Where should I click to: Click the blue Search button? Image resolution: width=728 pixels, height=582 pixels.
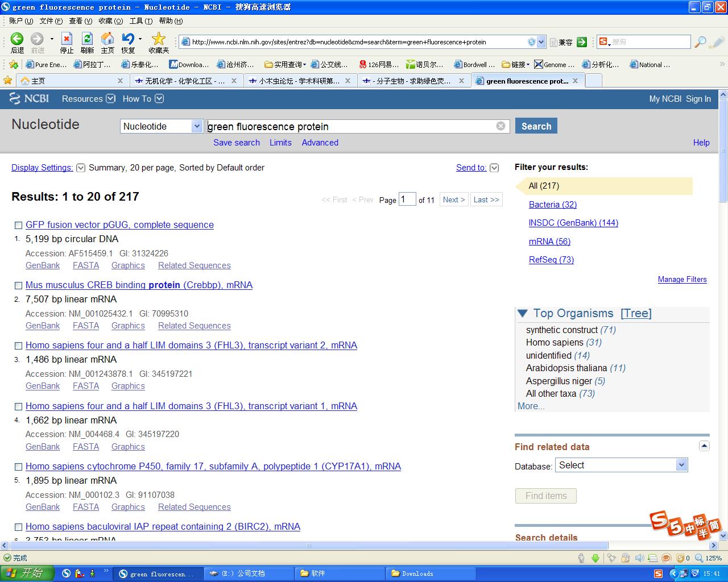coord(536,126)
